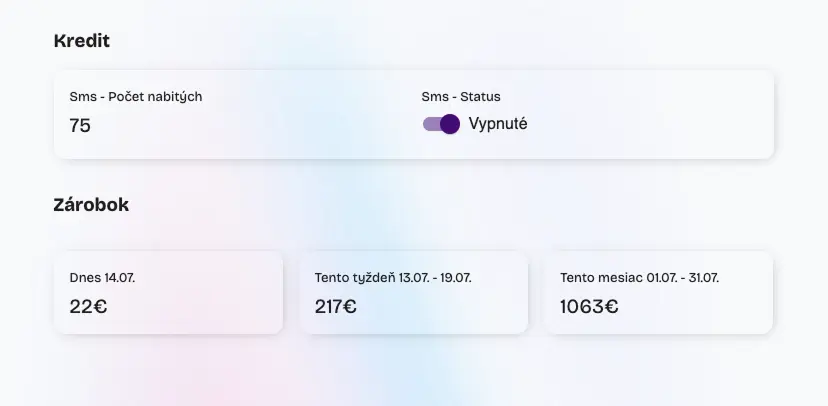Click the 14.07. date in today's card
This screenshot has height=406, width=828.
pyautogui.click(x=120, y=277)
